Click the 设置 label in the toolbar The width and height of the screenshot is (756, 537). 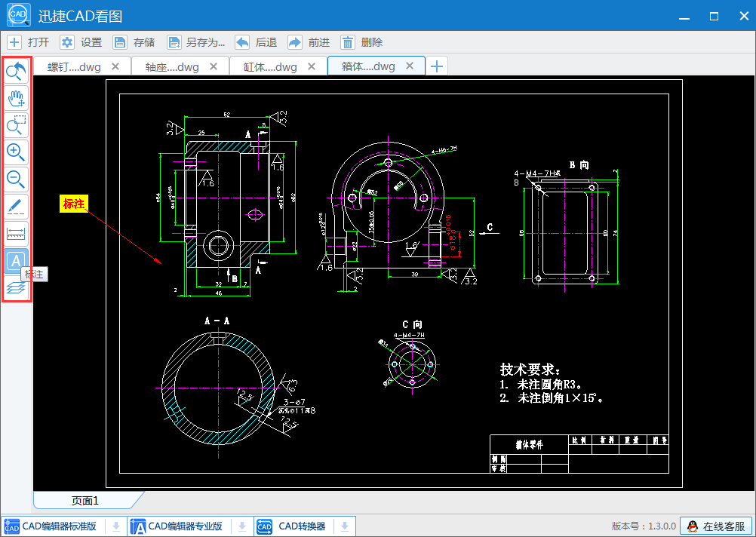tap(91, 42)
